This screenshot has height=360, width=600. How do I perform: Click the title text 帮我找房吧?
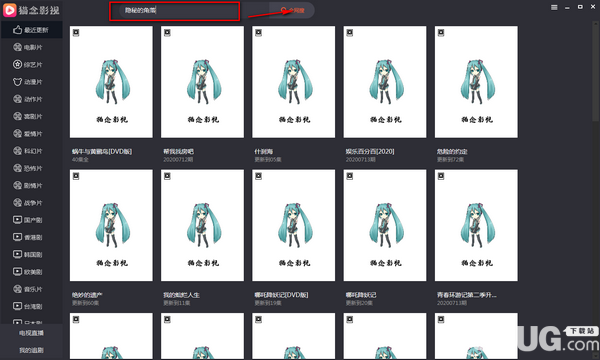click(x=178, y=151)
